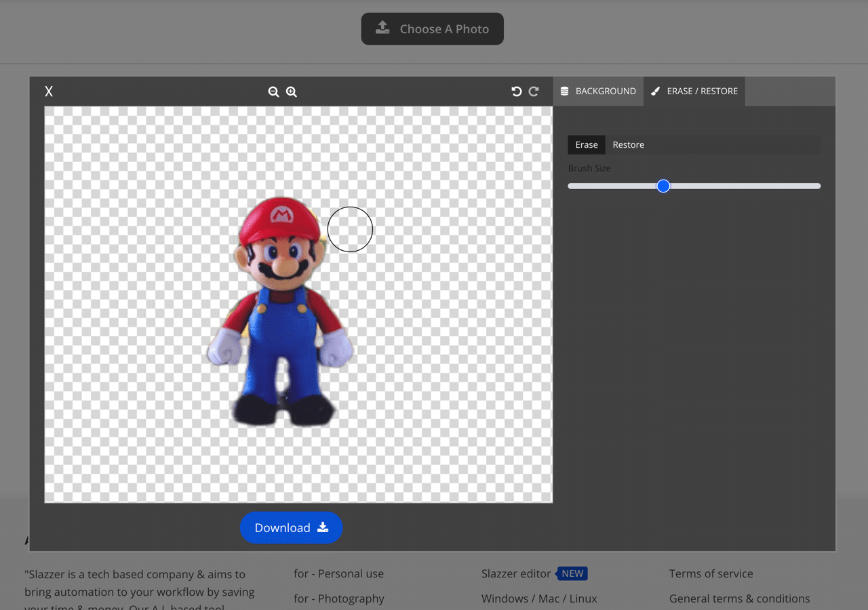Image resolution: width=868 pixels, height=610 pixels.
Task: Zoom out with the minus magnifier icon
Action: pos(273,91)
